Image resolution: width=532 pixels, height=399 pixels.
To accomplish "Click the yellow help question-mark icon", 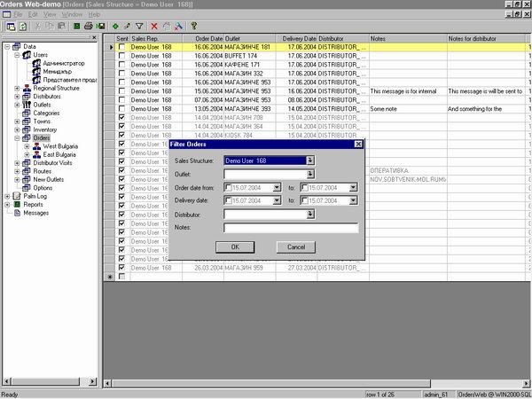I will pyautogui.click(x=194, y=27).
